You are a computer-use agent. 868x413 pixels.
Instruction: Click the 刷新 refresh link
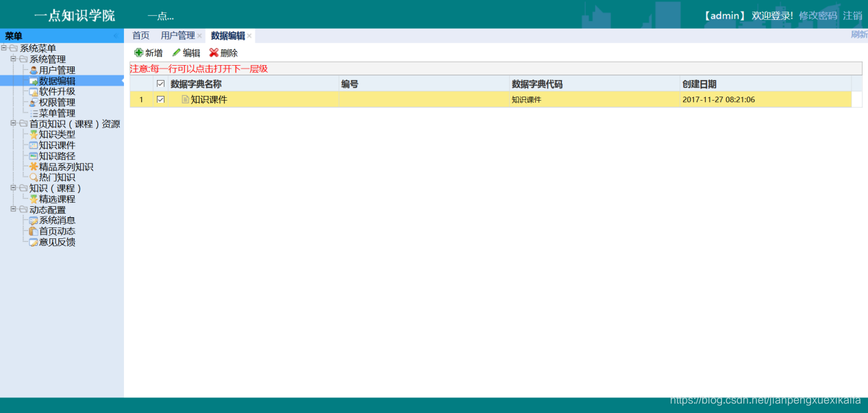tap(859, 34)
